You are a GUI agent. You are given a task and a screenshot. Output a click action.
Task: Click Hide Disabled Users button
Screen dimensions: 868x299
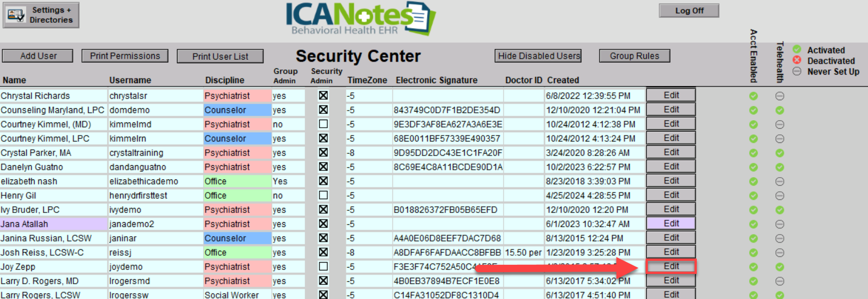[x=539, y=56]
